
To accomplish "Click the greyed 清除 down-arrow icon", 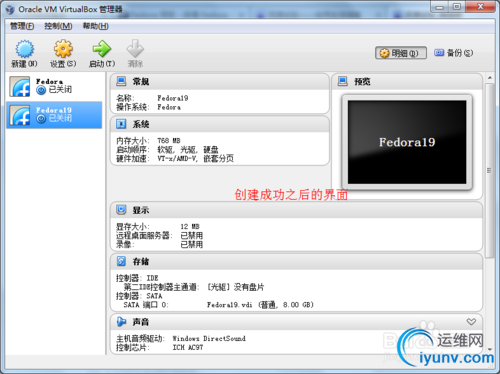I will (135, 49).
